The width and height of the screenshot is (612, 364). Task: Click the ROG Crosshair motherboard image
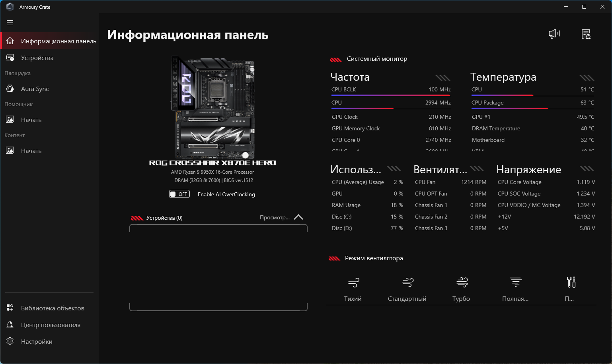213,107
